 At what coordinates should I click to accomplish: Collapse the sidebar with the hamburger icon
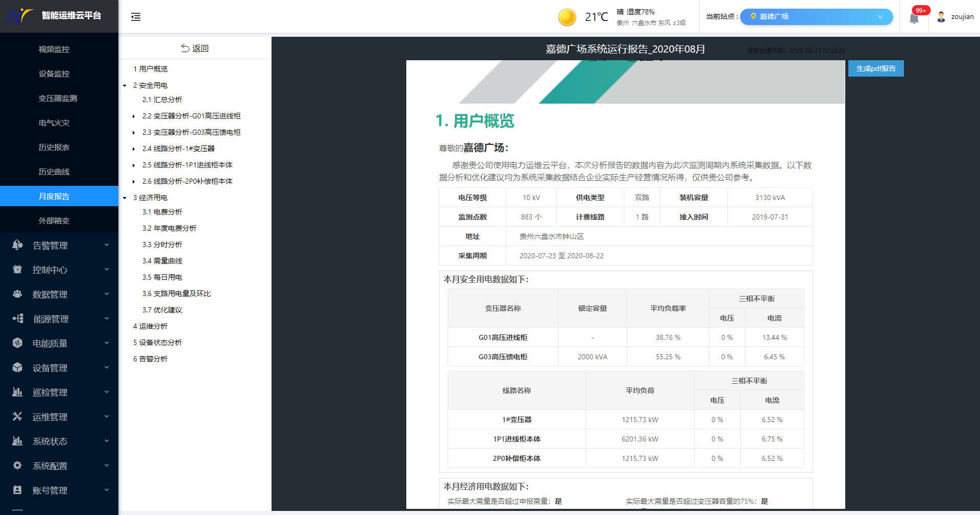click(x=136, y=17)
